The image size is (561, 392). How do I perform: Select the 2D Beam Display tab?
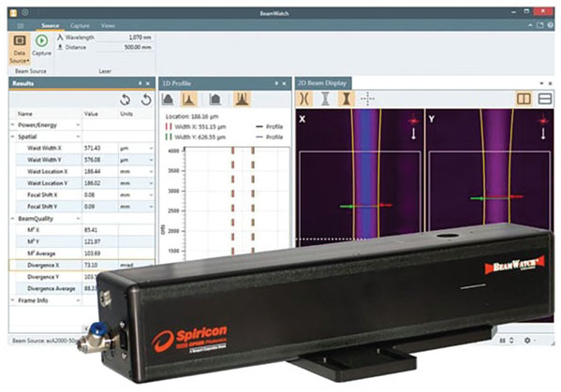322,83
